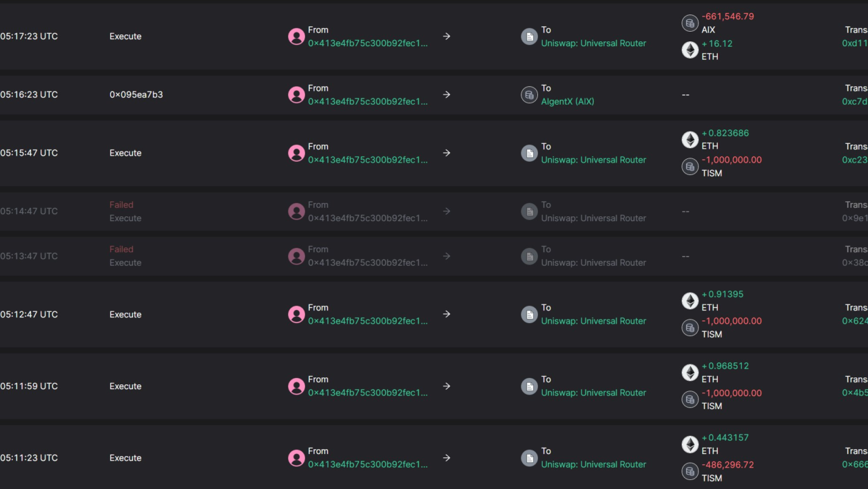Open sender address link in 05:15:47 row
Viewport: 868px width, 489px height.
point(367,160)
